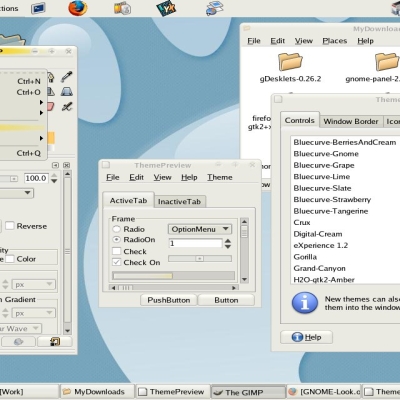400x400 pixels.
Task: Switch to GNOME-Look window in taskbar
Action: click(x=324, y=392)
